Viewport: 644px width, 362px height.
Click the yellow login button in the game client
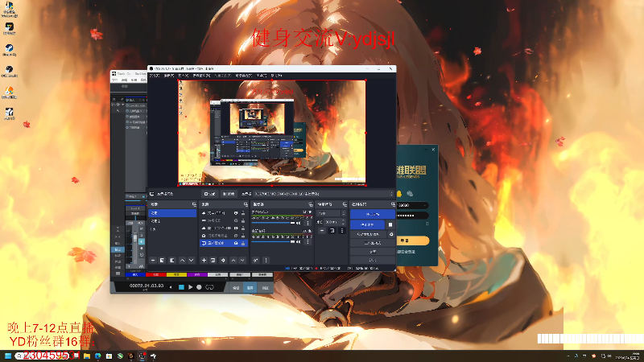coord(413,241)
